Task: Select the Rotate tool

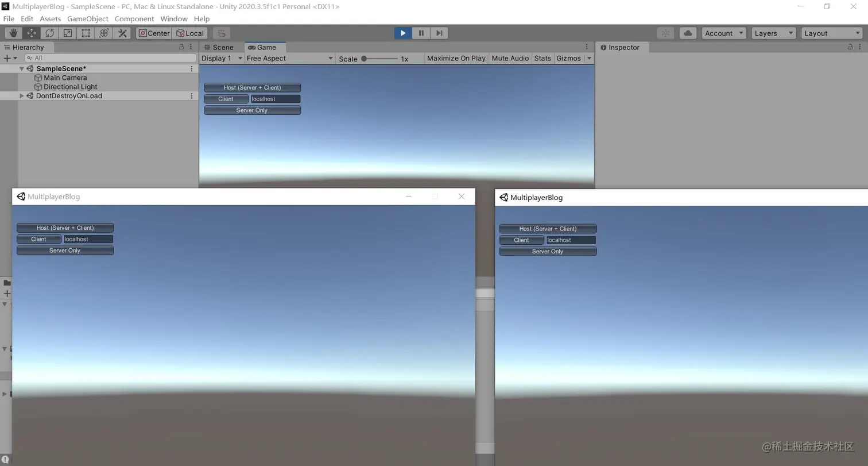Action: coord(50,33)
